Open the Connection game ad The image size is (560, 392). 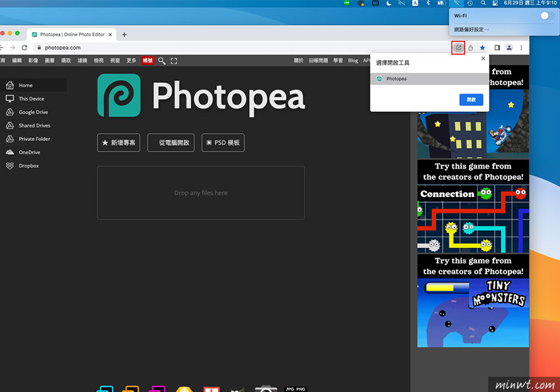pyautogui.click(x=473, y=206)
